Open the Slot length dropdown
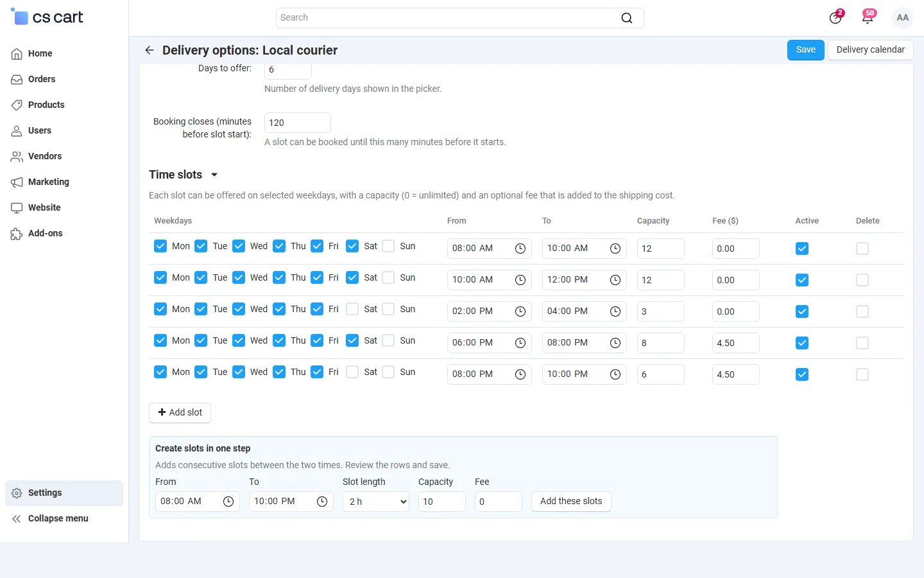This screenshot has width=924, height=578. (x=376, y=502)
